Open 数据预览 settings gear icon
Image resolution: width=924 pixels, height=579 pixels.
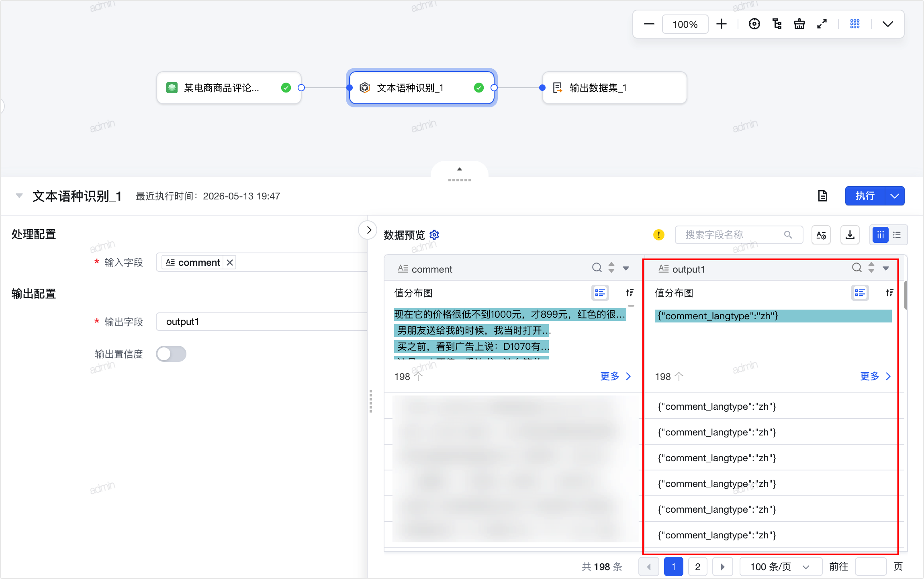pyautogui.click(x=434, y=235)
